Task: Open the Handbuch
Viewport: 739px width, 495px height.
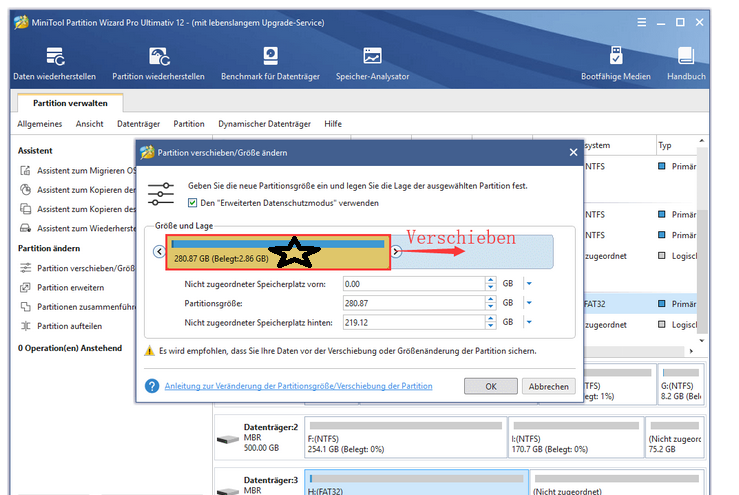Action: (686, 64)
